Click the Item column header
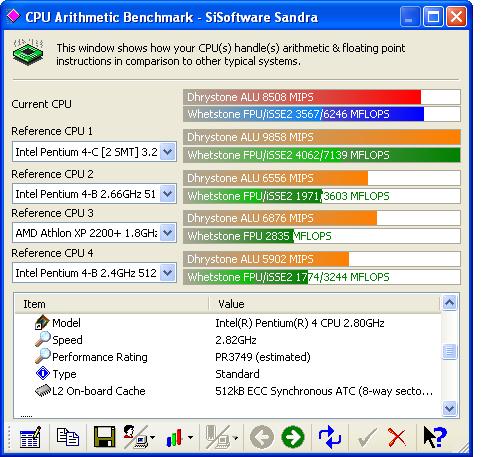Screen dimensions: 500x457 112,304
